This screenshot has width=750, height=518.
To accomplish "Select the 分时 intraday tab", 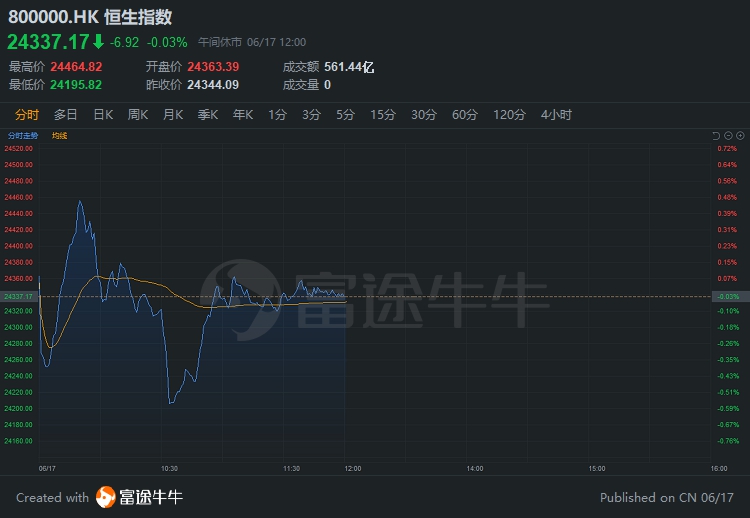I will [27, 115].
